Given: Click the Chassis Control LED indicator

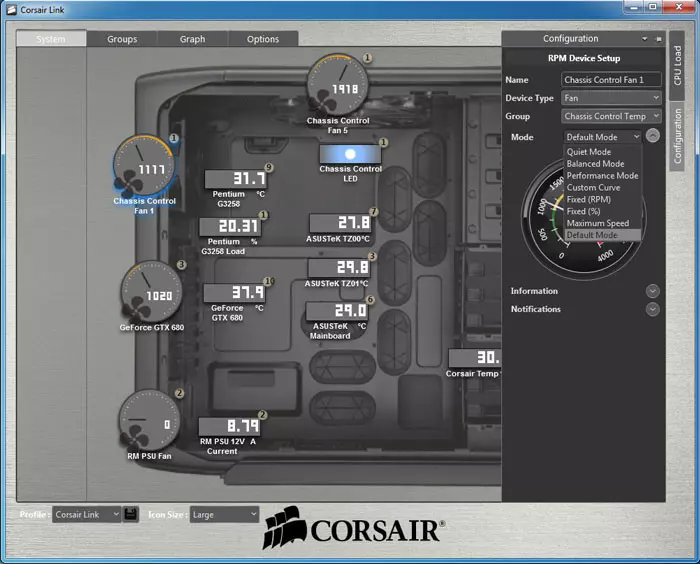Looking at the screenshot, I should point(350,154).
